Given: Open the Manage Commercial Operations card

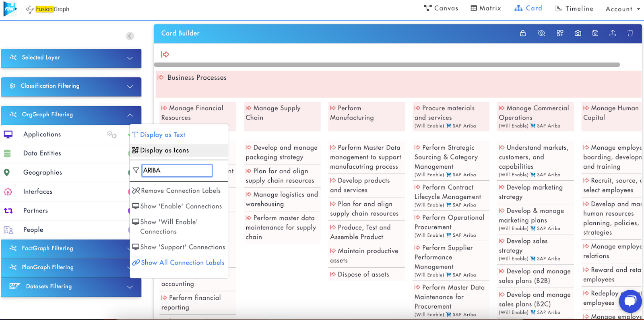Looking at the screenshot, I should [x=535, y=116].
